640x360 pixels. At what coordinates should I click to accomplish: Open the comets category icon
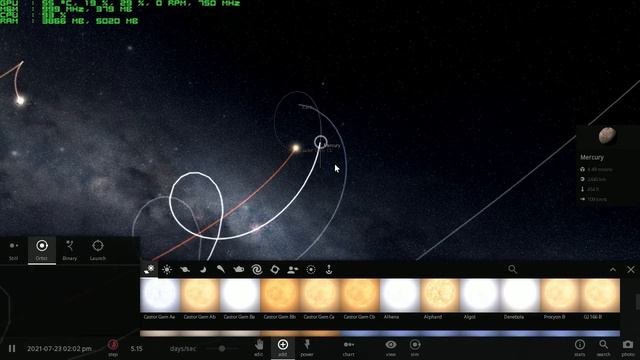(221, 269)
